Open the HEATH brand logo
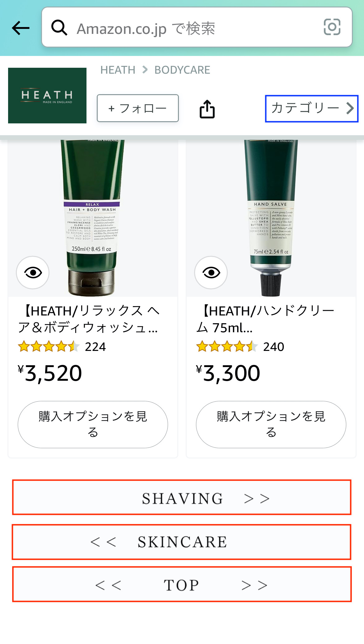The height and width of the screenshot is (644, 364). (47, 95)
